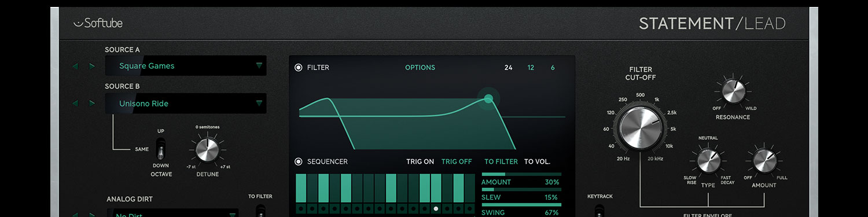
Task: Click previous arrow for Source B
Action: pos(75,104)
